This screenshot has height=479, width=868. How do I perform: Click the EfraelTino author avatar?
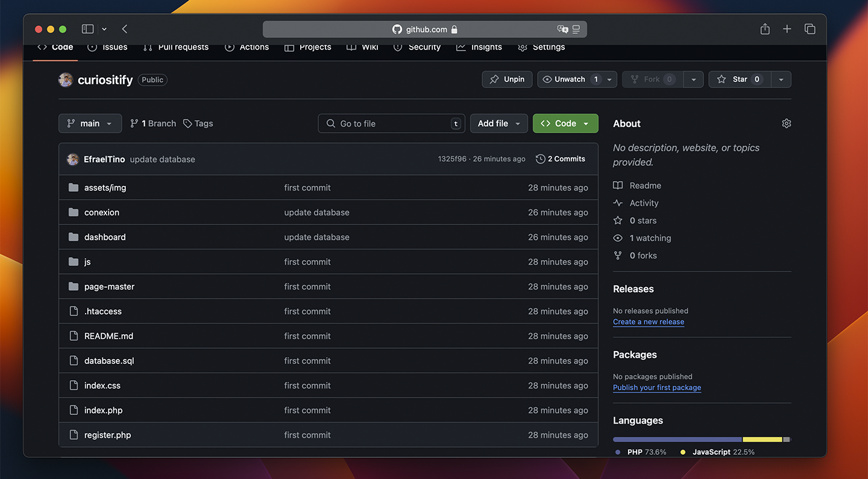73,159
